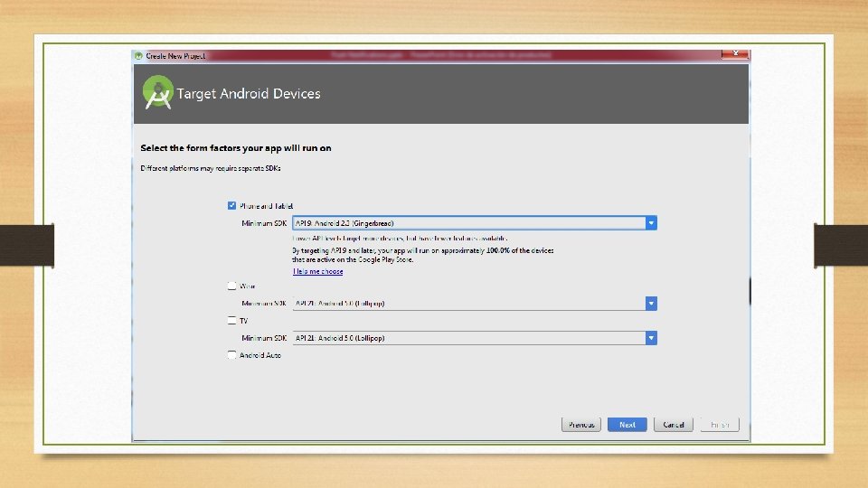The width and height of the screenshot is (868, 488).
Task: Open the Help me choose link
Action: point(317,272)
